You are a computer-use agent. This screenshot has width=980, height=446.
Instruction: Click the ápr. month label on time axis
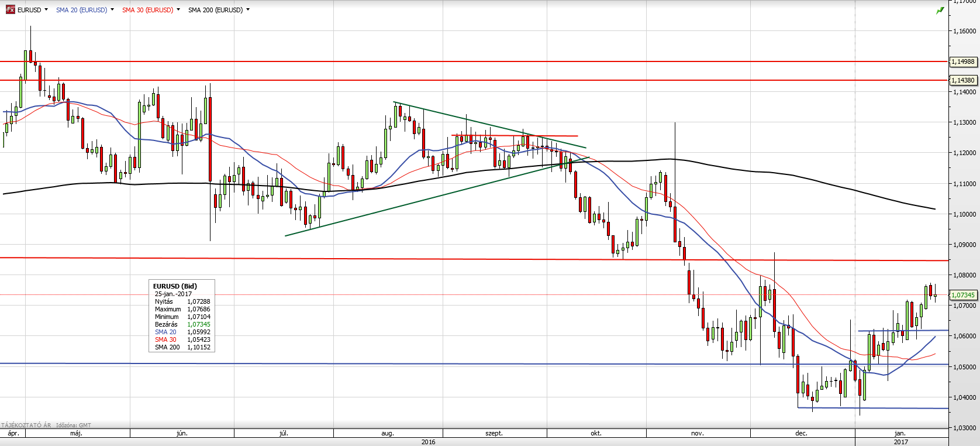(x=13, y=433)
